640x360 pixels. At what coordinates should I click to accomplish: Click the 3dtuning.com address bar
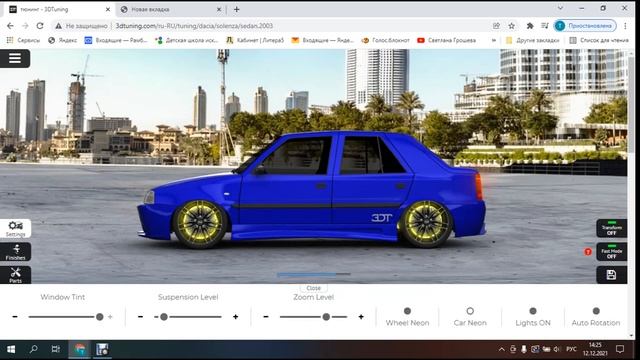(x=194, y=26)
